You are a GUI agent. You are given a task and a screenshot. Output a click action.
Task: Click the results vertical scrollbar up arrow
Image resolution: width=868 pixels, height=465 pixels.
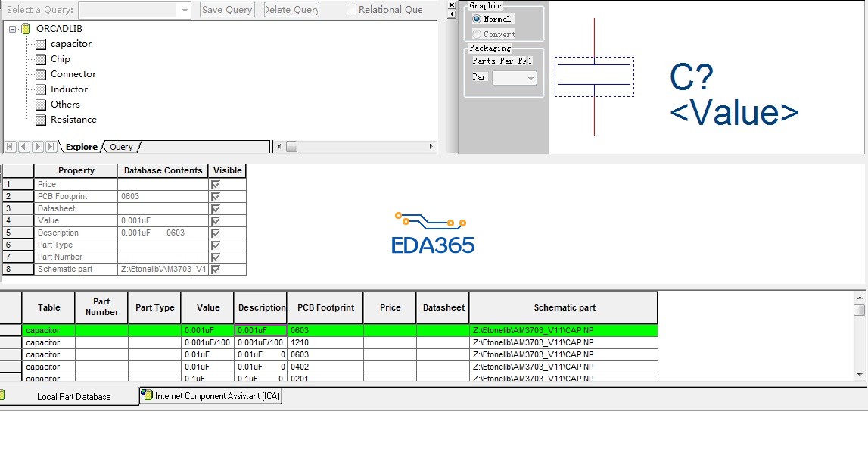tap(860, 298)
